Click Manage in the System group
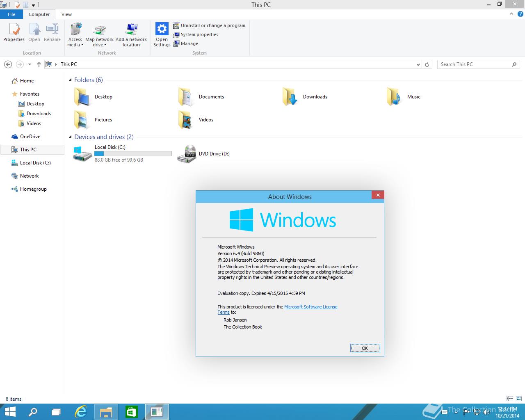 point(186,43)
